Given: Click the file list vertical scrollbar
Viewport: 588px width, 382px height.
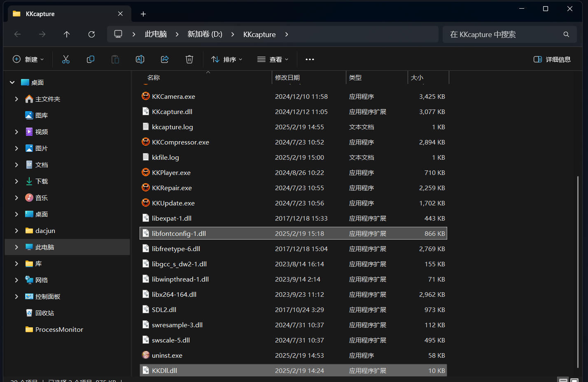Looking at the screenshot, I should click(578, 272).
